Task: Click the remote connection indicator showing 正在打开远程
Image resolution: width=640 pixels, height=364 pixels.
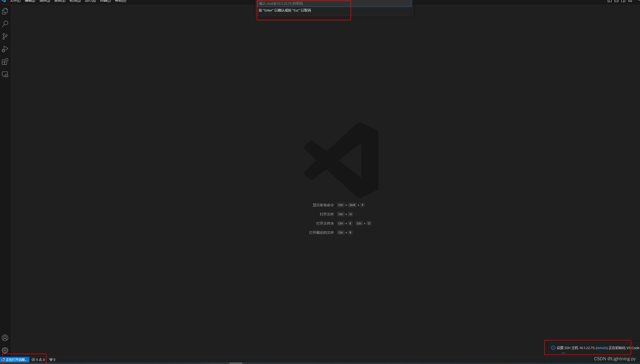Action: point(15,360)
